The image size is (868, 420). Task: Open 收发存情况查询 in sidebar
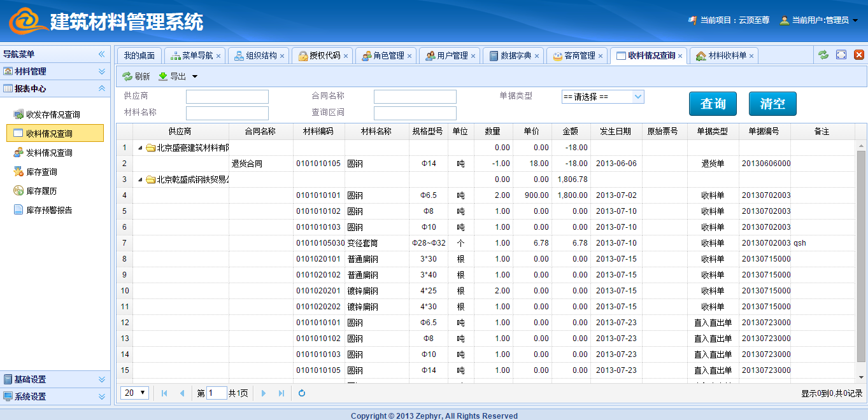(x=53, y=115)
